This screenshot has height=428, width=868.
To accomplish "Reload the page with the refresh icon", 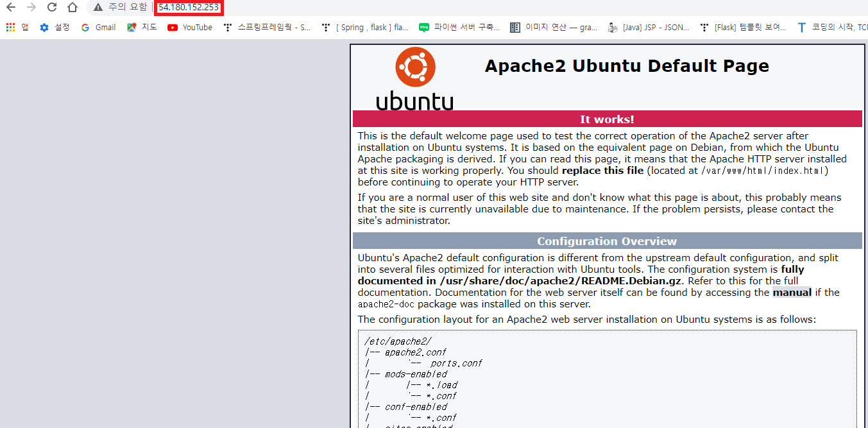I will tap(52, 7).
